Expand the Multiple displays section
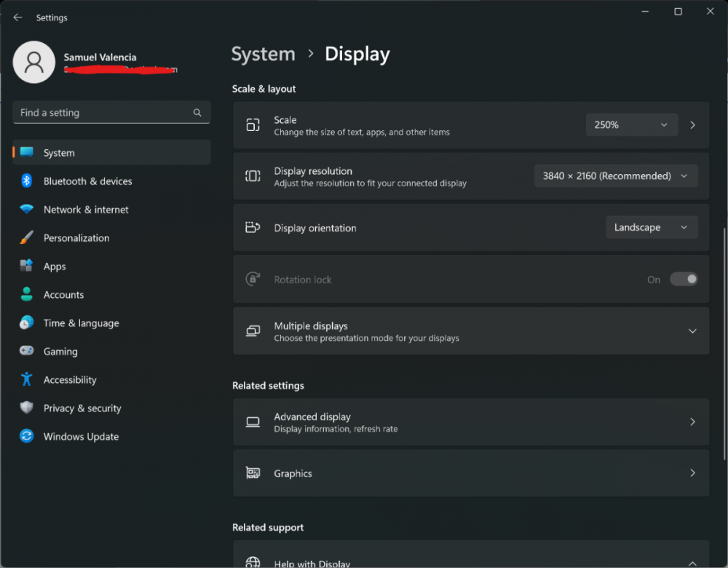Image resolution: width=728 pixels, height=568 pixels. click(x=692, y=331)
